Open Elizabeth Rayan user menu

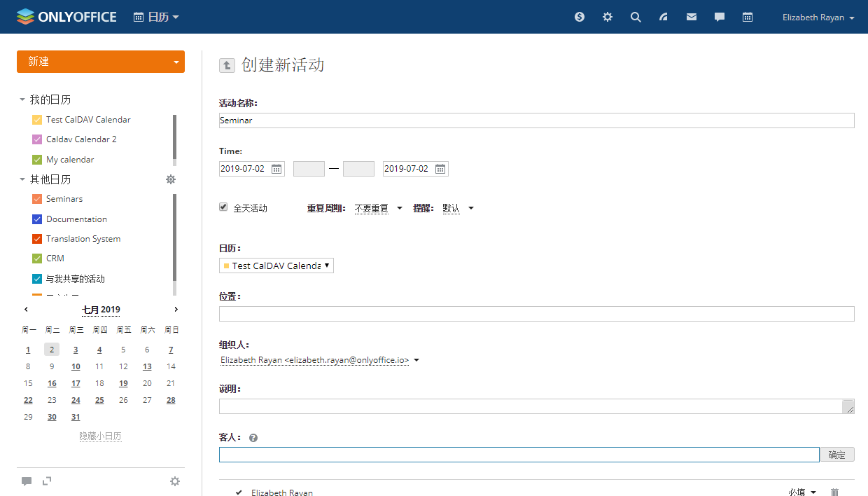818,18
